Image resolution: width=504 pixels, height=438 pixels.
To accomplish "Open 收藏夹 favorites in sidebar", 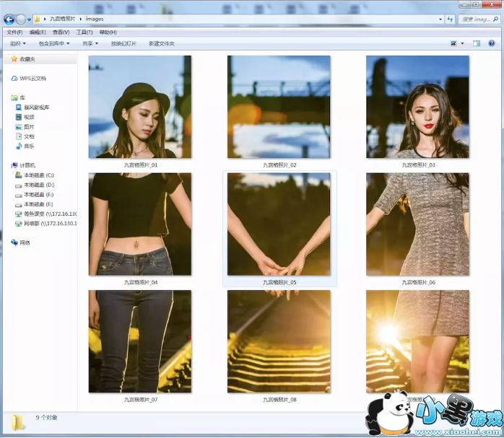I will coord(27,59).
